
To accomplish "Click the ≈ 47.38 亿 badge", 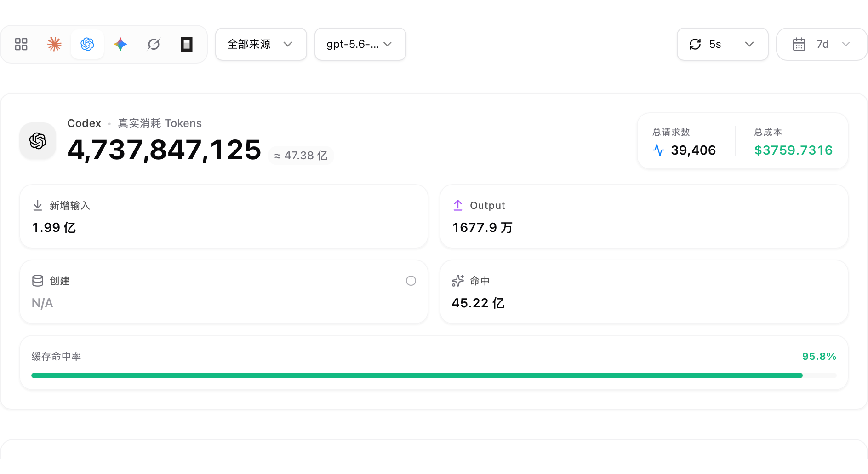I will point(301,156).
